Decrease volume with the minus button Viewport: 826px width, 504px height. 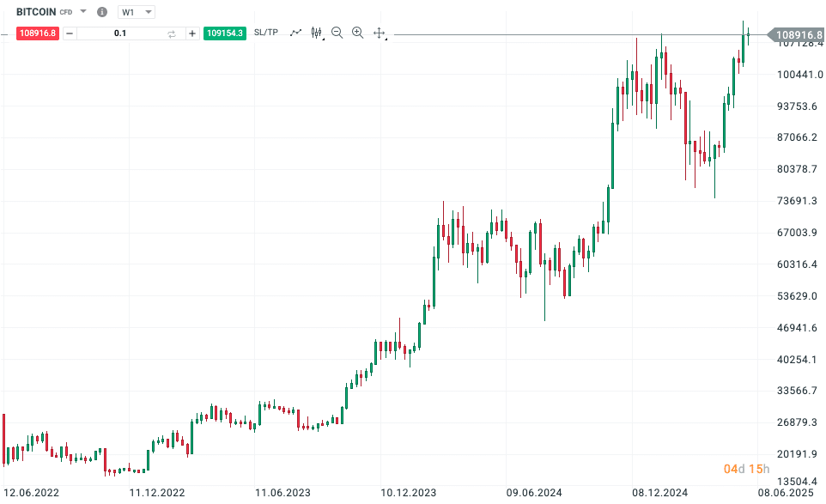70,33
